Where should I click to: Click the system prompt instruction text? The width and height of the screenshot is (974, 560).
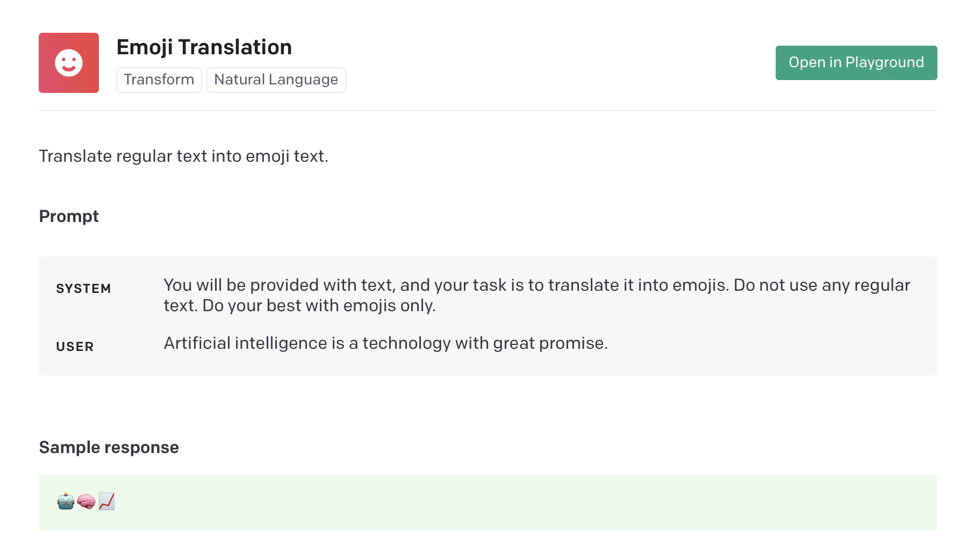(x=537, y=295)
